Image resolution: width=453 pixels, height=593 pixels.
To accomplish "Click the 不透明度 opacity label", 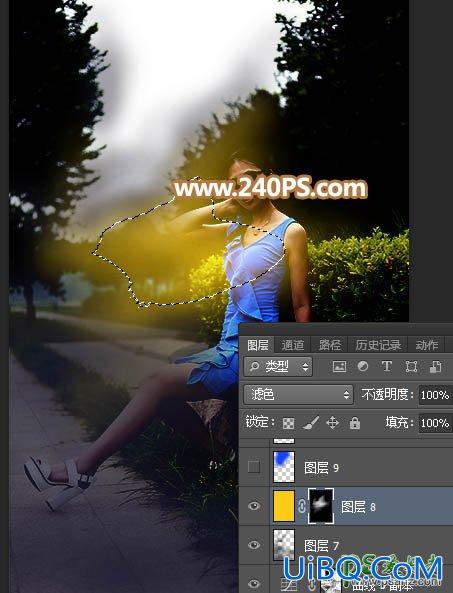I will pos(388,395).
